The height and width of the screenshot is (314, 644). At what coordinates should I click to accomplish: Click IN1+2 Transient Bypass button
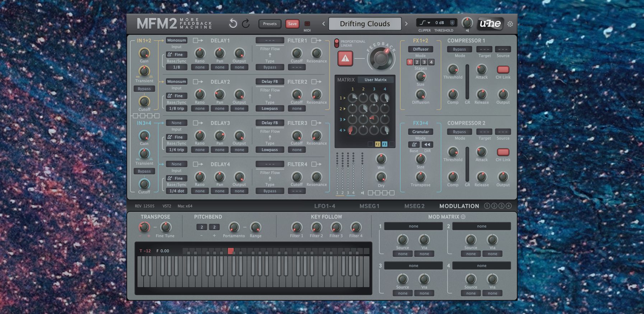click(x=144, y=89)
